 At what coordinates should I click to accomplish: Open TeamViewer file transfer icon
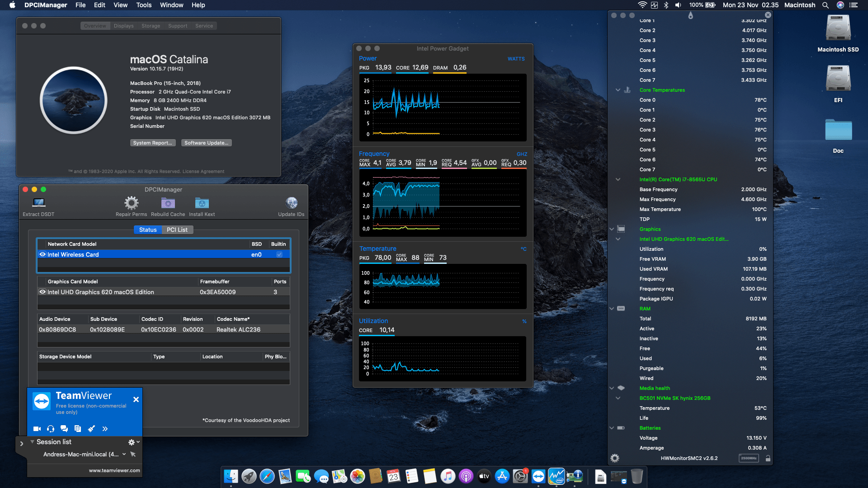(78, 429)
